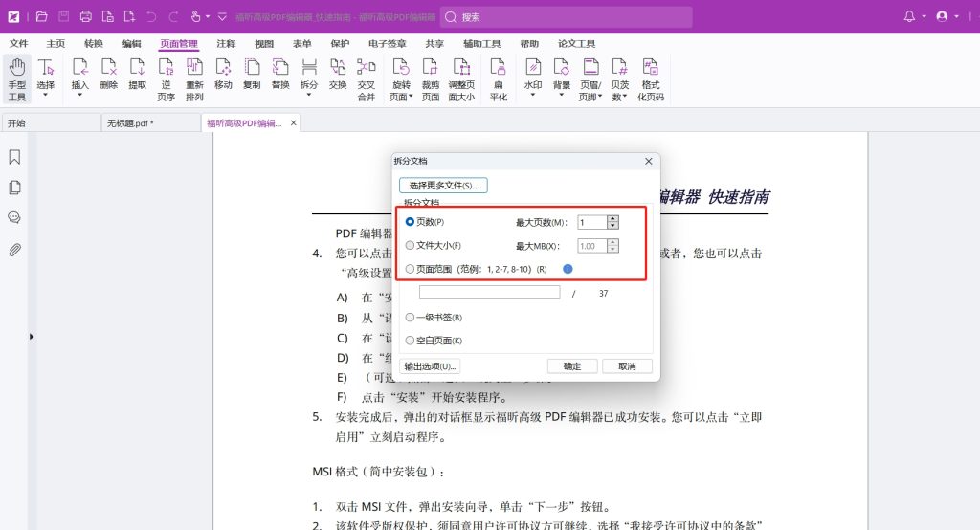Choose the 一级书签 radio option

[411, 317]
